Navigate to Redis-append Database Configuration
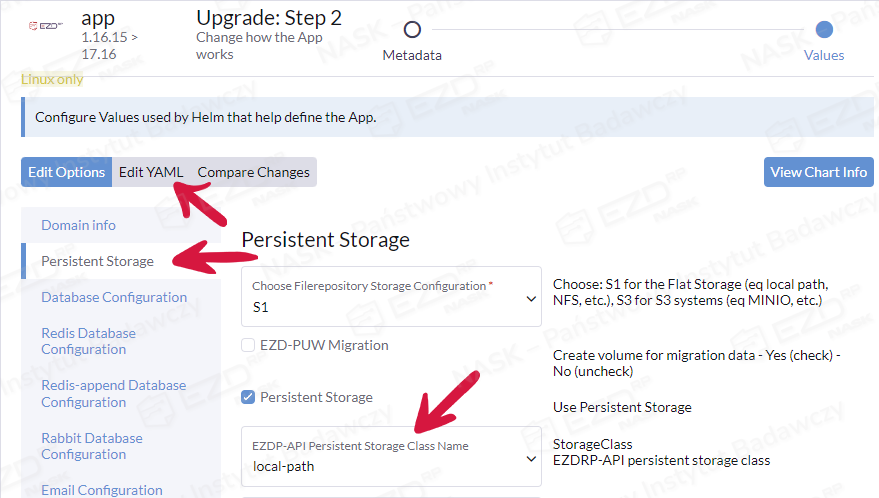879x498 pixels. point(113,393)
